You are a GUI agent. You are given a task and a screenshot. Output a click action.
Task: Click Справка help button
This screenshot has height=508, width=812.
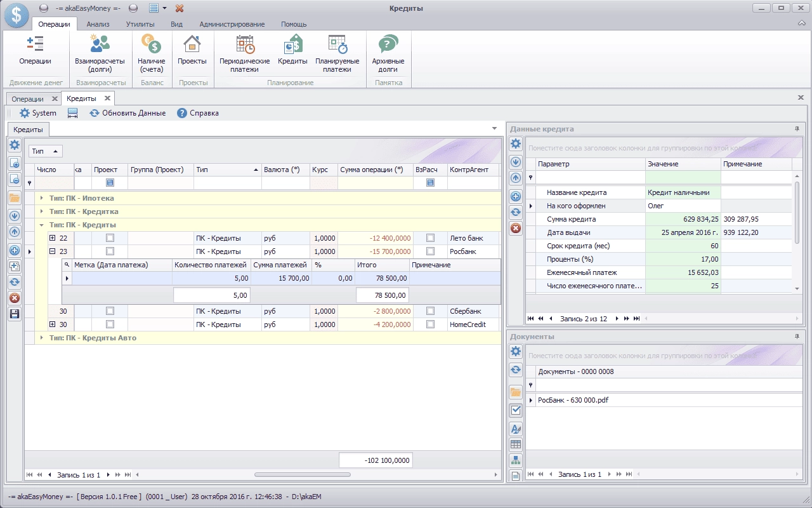pyautogui.click(x=198, y=113)
